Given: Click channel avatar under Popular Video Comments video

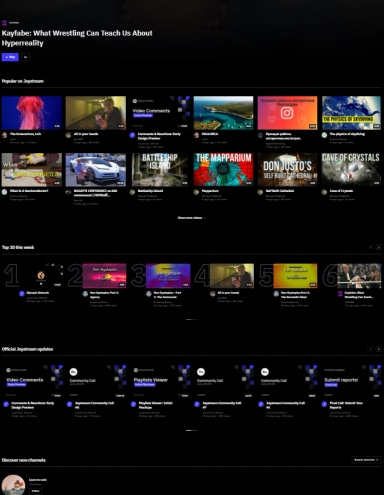Looking at the screenshot, I should (132, 135).
